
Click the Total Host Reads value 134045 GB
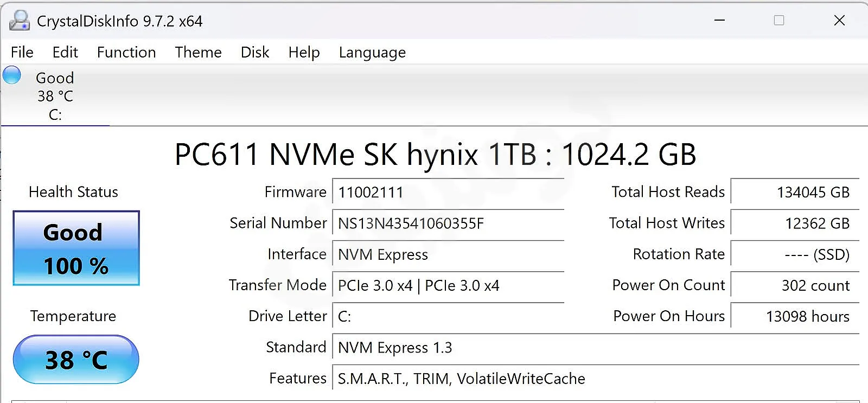point(795,192)
